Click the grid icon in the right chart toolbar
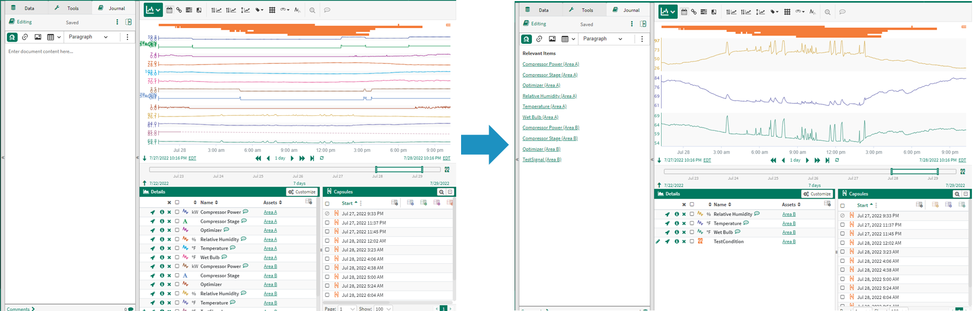This screenshot has height=311, width=980. [787, 11]
